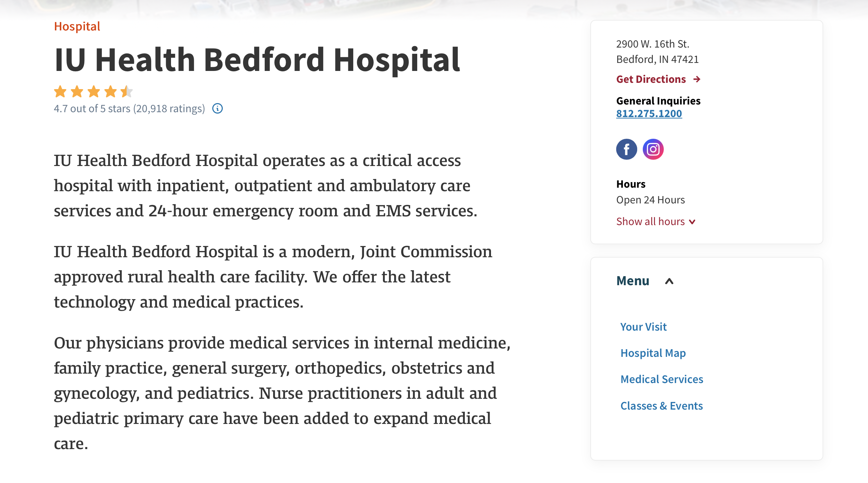868x483 pixels.
Task: Click the ratings info circle icon
Action: (x=218, y=109)
